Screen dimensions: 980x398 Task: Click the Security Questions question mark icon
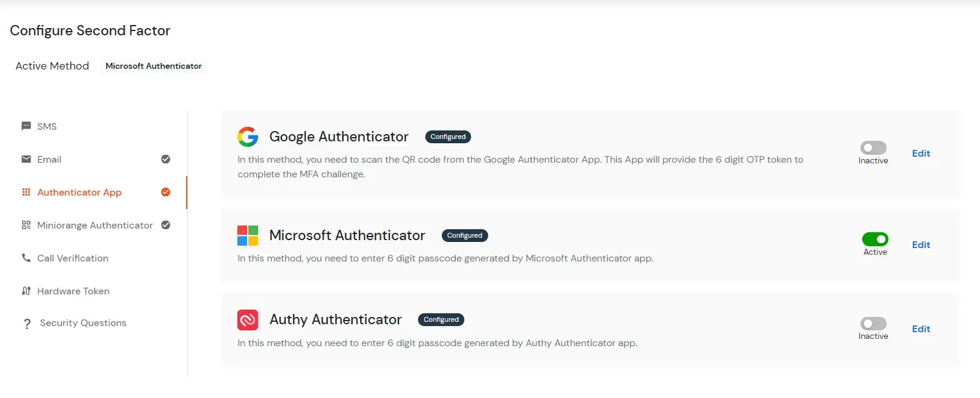[26, 323]
